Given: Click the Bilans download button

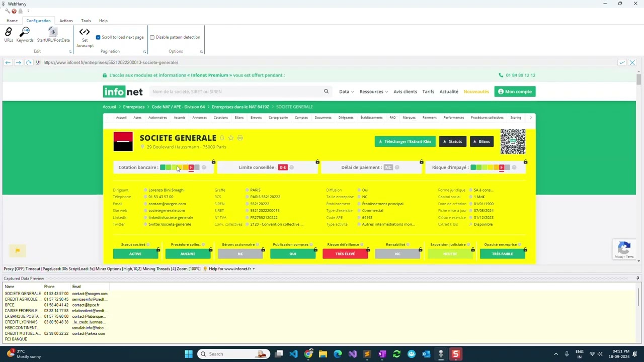Looking at the screenshot, I should pos(481,141).
